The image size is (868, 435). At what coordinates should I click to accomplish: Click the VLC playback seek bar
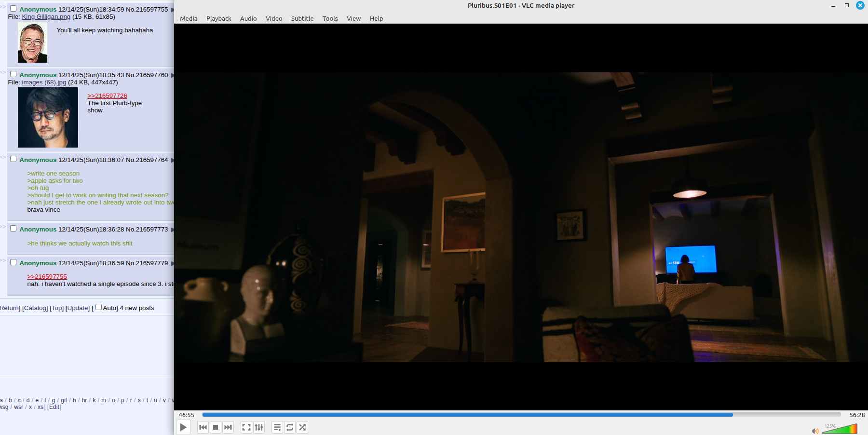[x=521, y=415]
